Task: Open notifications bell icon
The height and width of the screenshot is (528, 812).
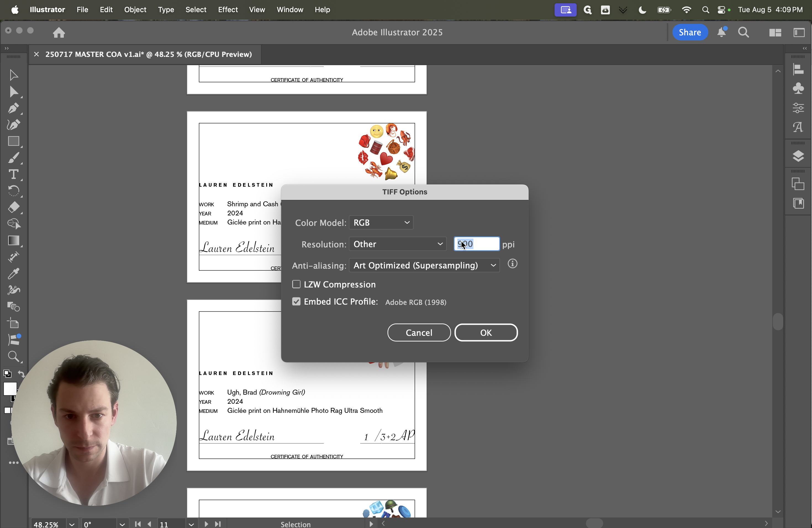Action: tap(722, 32)
